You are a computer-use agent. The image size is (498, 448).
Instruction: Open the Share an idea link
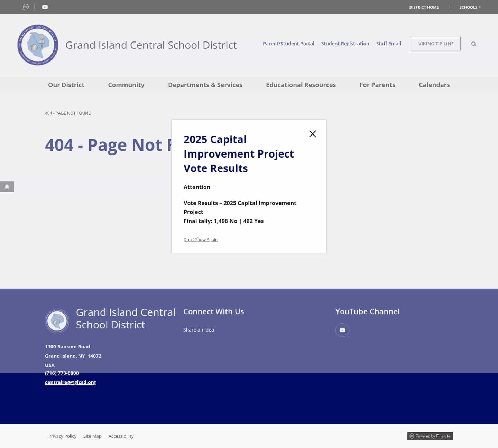pyautogui.click(x=199, y=329)
